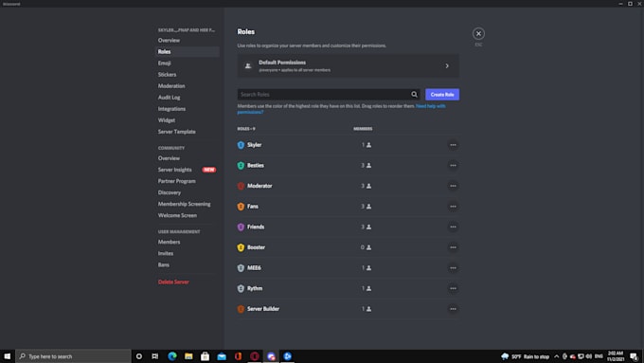Open Bans management page
Screen dimensions: 644x363
click(x=164, y=265)
